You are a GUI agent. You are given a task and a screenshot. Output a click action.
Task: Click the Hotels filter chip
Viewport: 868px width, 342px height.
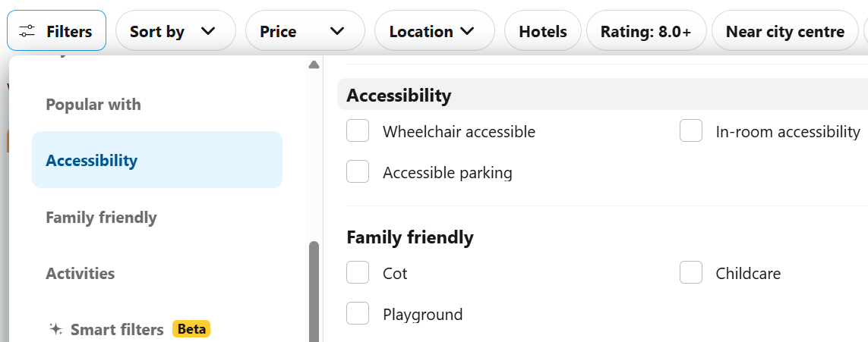tap(543, 31)
